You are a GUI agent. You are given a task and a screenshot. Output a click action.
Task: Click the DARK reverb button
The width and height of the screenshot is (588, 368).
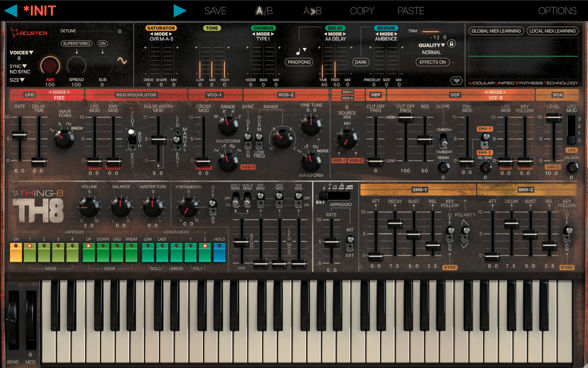361,62
